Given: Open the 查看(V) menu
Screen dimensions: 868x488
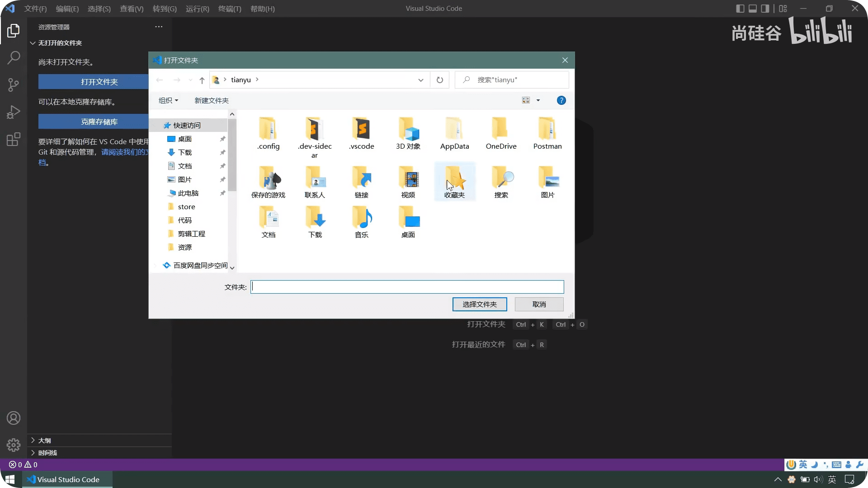Looking at the screenshot, I should tap(132, 9).
